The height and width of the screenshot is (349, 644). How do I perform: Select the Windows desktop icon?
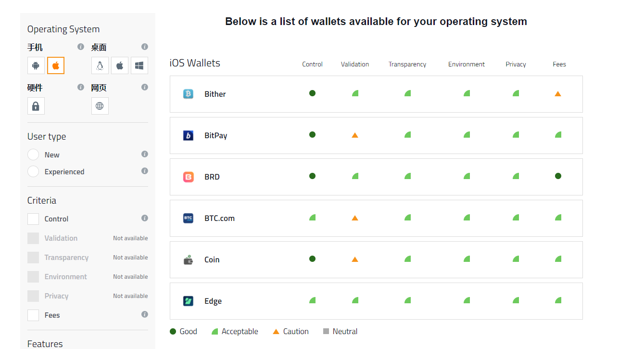[139, 65]
